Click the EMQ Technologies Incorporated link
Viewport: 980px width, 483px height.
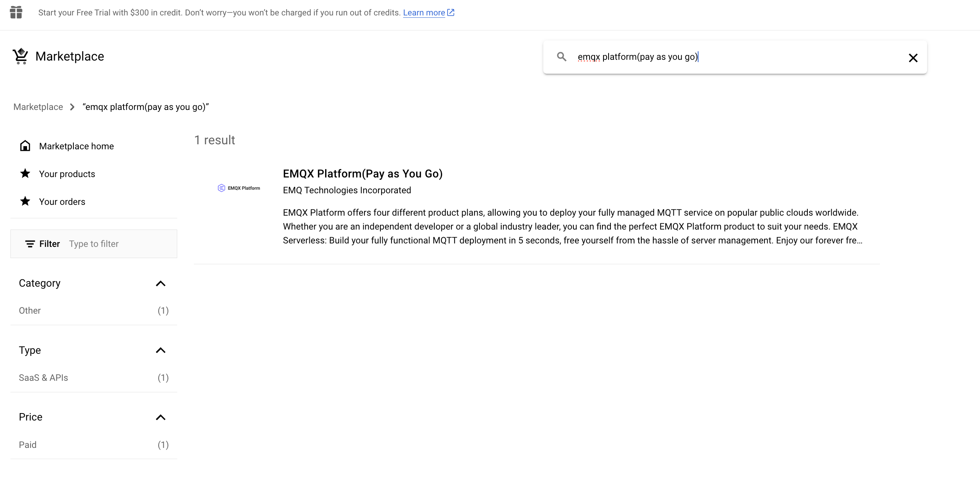(347, 190)
